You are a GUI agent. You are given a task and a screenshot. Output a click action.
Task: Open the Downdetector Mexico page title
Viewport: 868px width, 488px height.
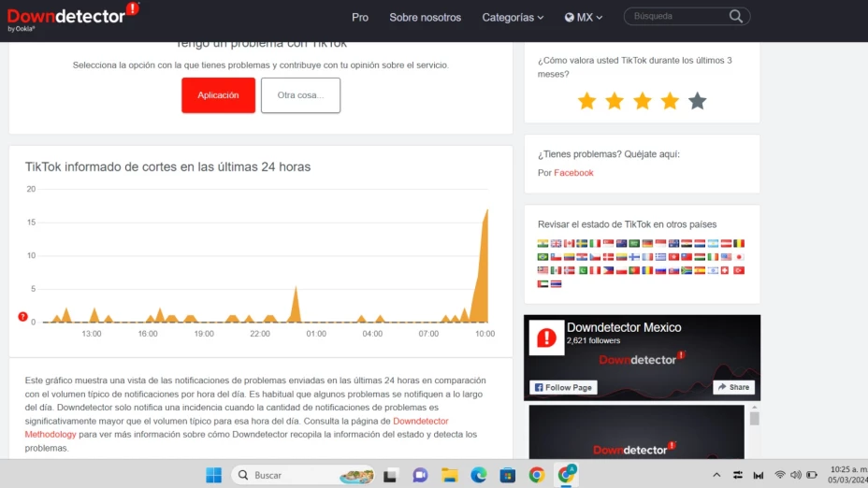[624, 327]
